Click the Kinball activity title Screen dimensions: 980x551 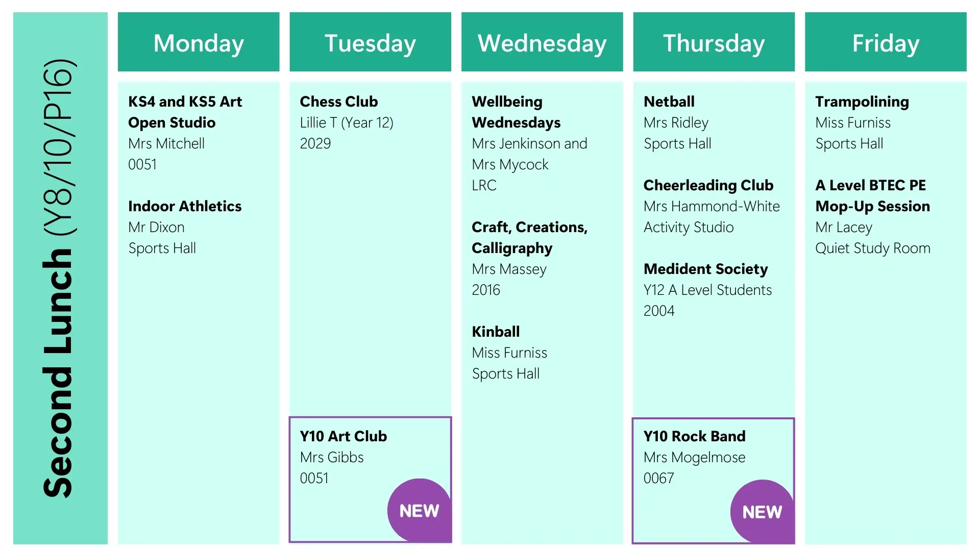pos(496,332)
